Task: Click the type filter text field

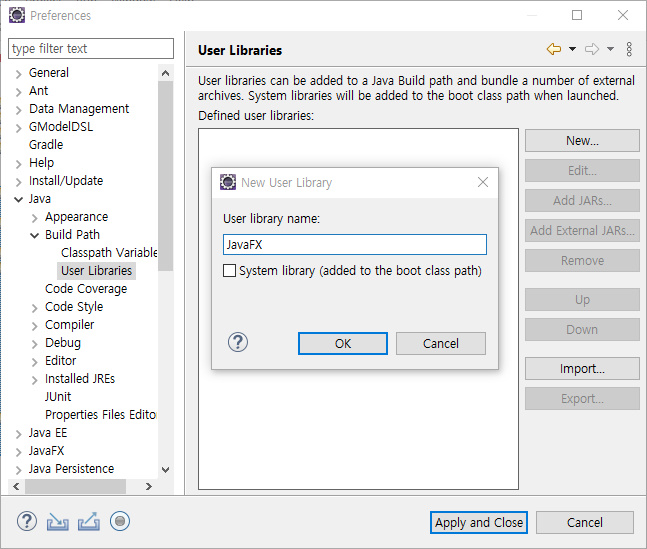Action: coord(91,49)
